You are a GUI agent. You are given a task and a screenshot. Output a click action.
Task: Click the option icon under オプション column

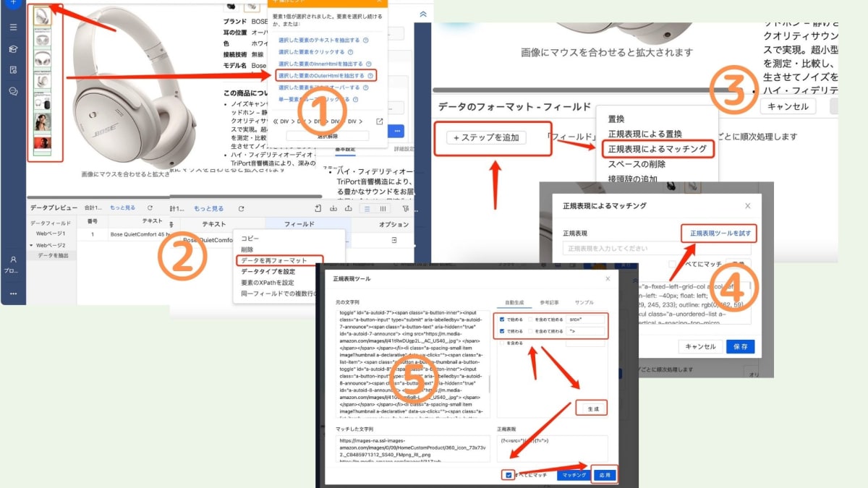pos(394,240)
